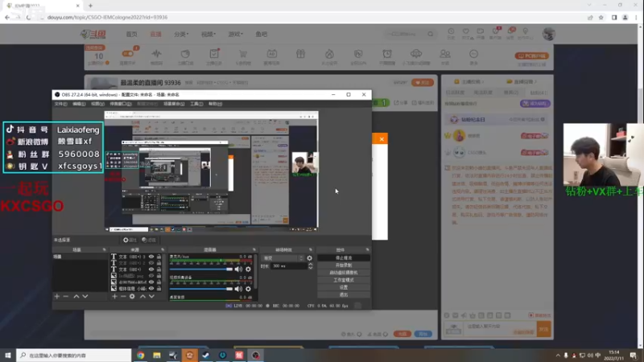Open OBS 文件(F) menu
Image resolution: width=644 pixels, height=362 pixels.
click(x=60, y=105)
